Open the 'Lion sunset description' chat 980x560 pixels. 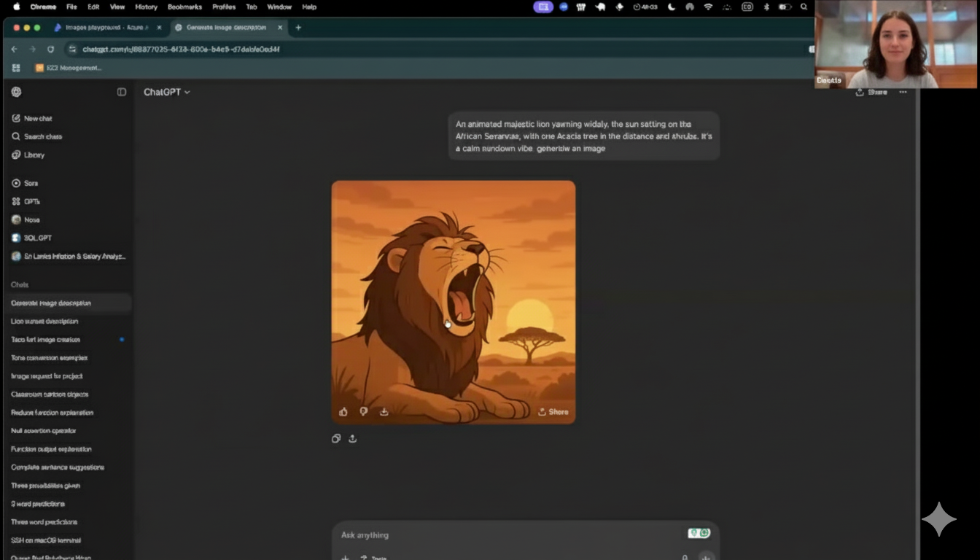44,321
